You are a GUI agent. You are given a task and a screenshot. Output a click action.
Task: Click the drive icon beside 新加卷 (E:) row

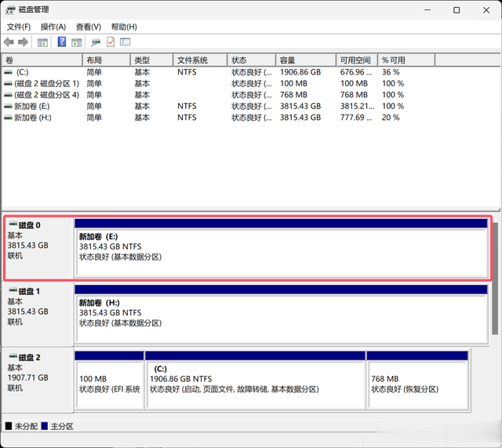click(x=8, y=107)
